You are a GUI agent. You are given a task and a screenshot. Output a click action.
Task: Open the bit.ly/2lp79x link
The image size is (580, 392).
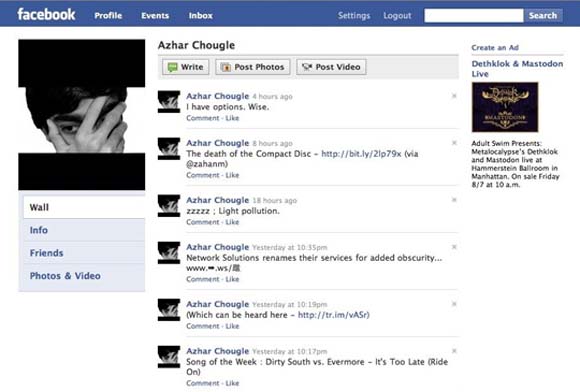click(x=361, y=154)
